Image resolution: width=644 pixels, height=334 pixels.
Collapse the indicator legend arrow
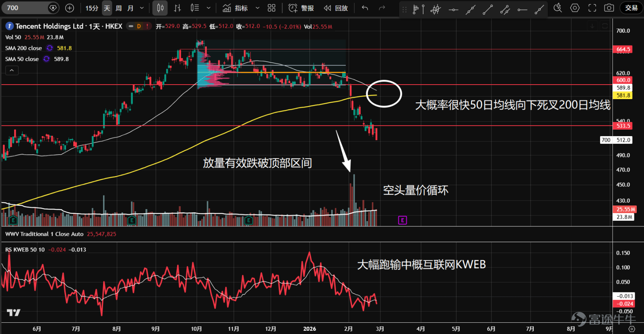point(12,71)
